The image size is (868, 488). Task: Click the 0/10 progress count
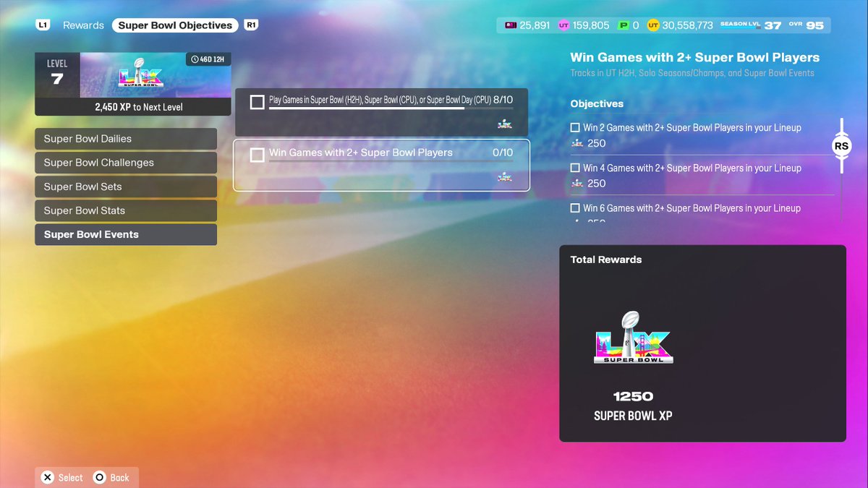[x=503, y=153]
